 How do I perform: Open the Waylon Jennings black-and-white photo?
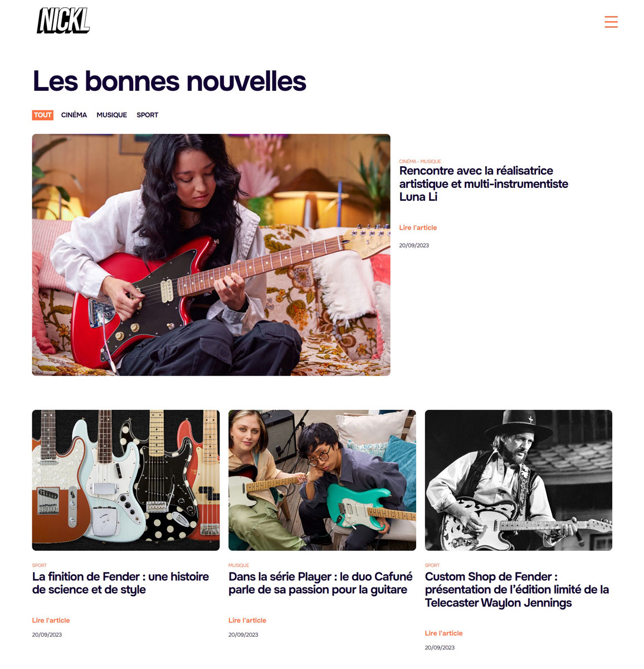[519, 480]
